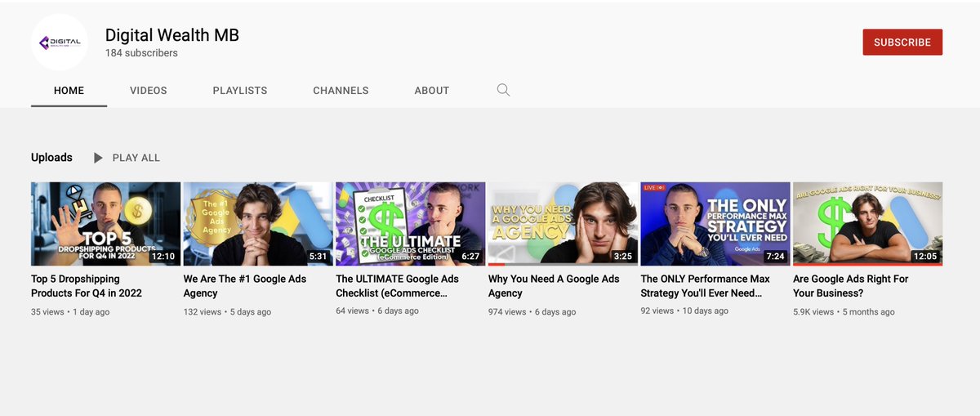980x416 pixels.
Task: Open Top 5 Dropshipping Products video thumbnail
Action: pyautogui.click(x=105, y=224)
